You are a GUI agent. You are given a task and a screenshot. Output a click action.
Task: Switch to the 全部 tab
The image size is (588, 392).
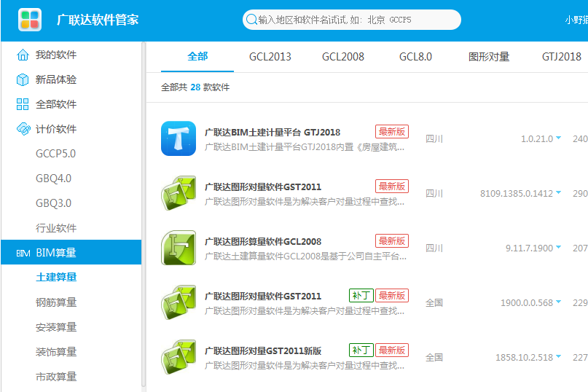[x=197, y=57]
